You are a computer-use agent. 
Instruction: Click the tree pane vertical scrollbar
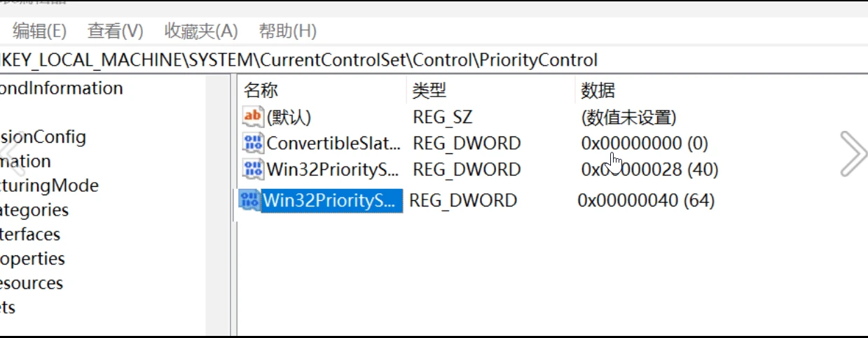217,203
